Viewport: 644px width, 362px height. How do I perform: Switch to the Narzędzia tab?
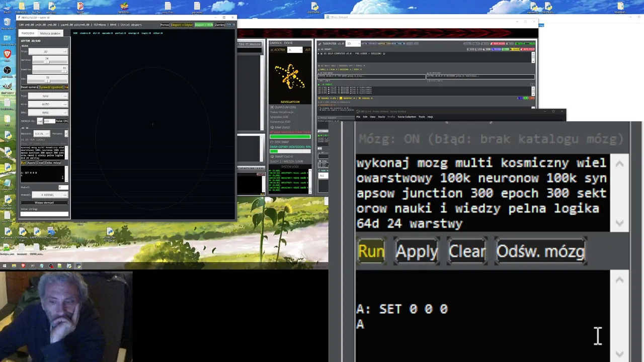28,33
